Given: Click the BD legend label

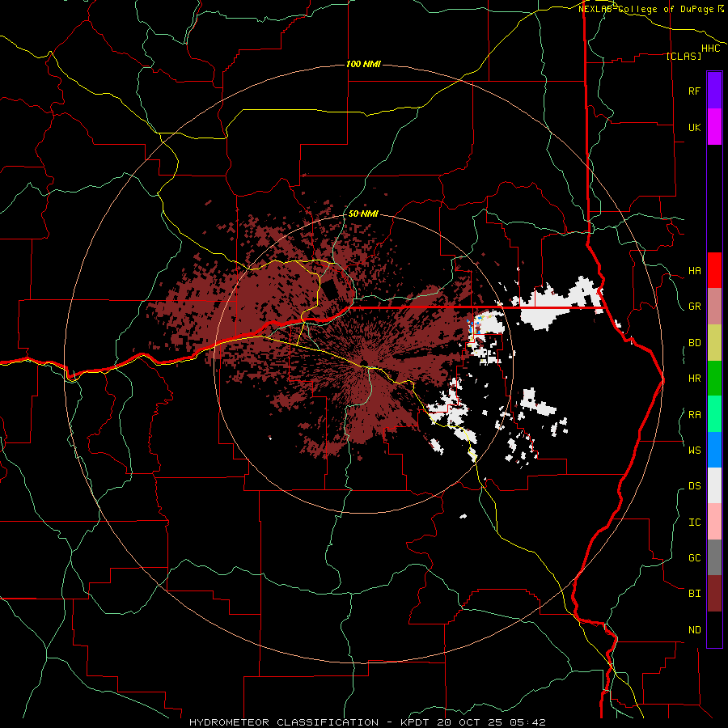Looking at the screenshot, I should [694, 343].
